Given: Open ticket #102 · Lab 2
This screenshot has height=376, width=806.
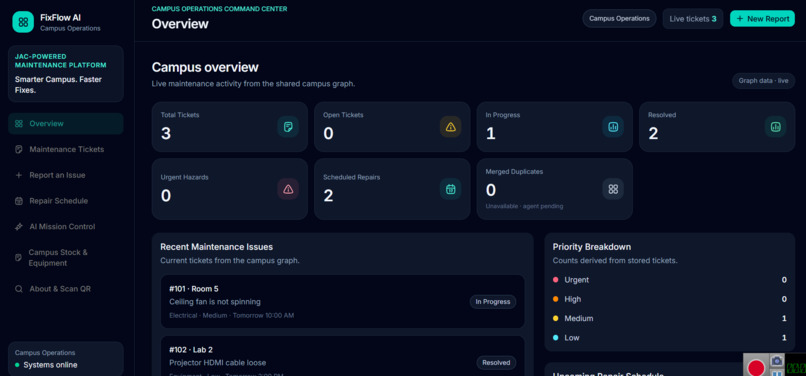Looking at the screenshot, I should [x=343, y=356].
